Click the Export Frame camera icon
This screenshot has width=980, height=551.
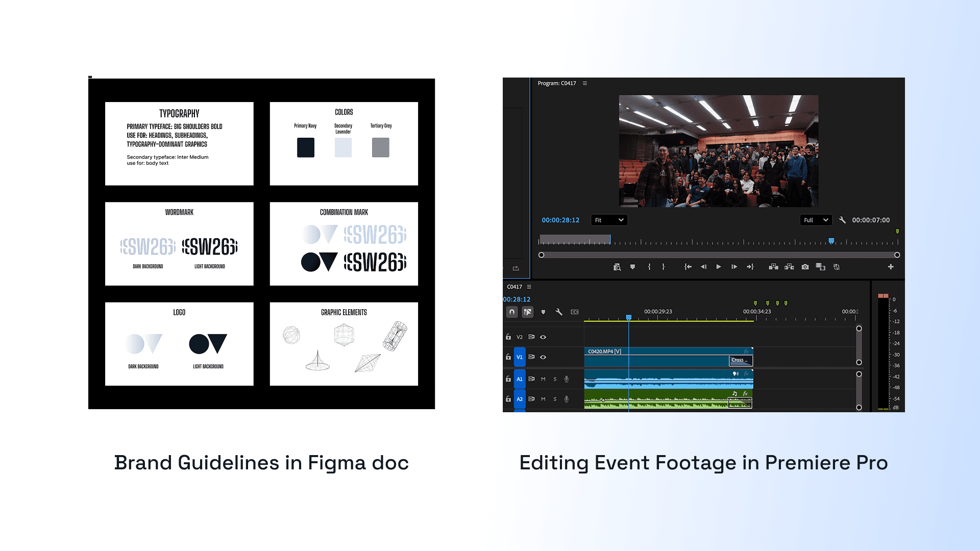805,267
